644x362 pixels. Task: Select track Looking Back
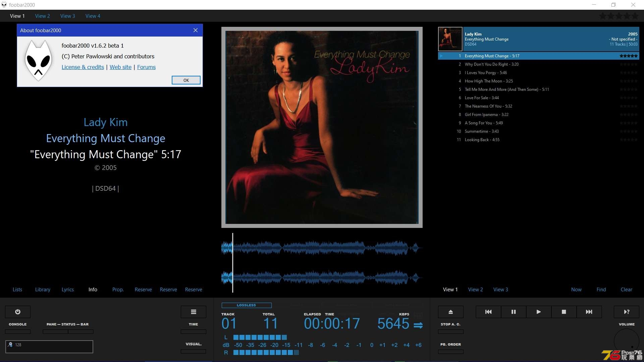(x=538, y=140)
